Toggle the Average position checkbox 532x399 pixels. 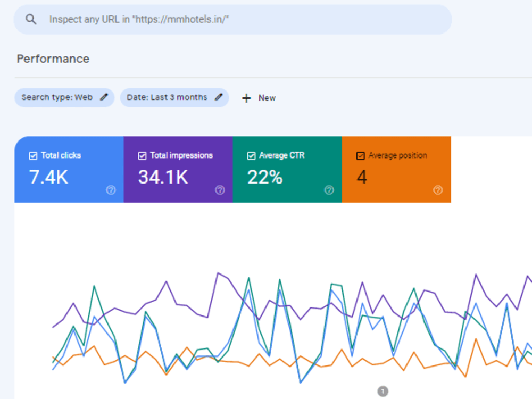pos(360,156)
